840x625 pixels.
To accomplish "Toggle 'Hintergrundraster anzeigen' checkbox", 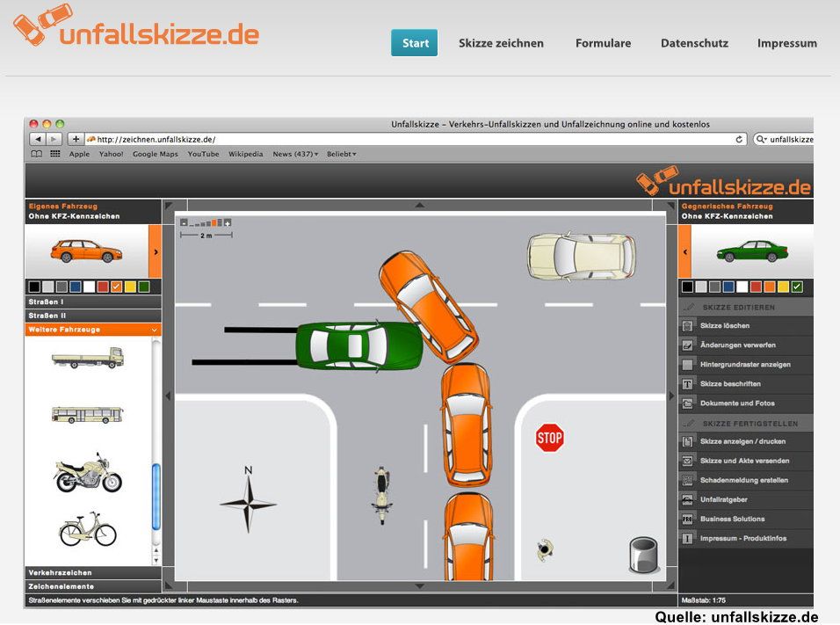I will (x=688, y=364).
